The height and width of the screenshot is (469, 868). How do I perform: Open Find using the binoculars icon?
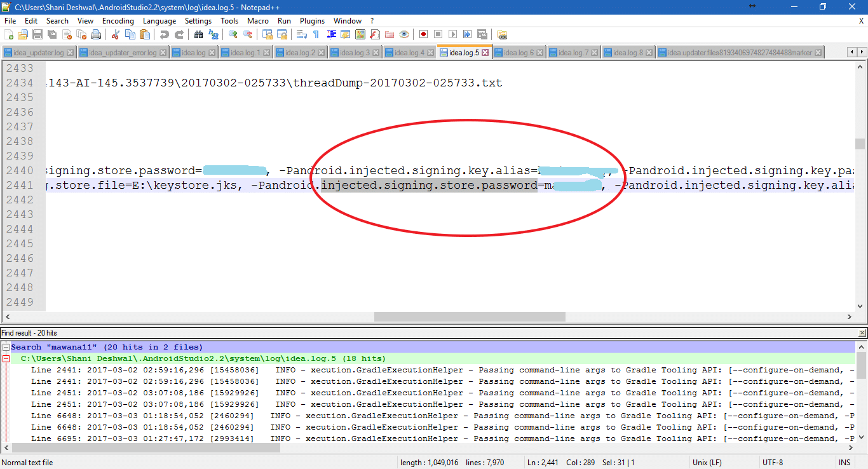198,34
